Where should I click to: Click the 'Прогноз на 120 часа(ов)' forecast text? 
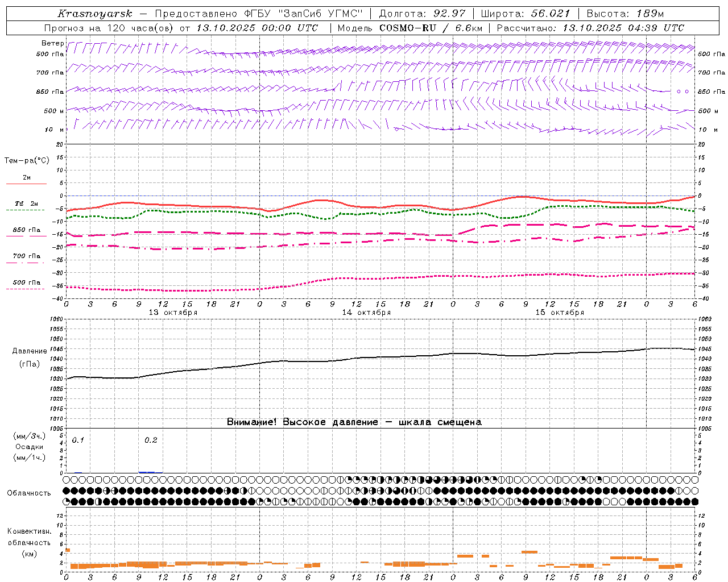click(x=109, y=28)
